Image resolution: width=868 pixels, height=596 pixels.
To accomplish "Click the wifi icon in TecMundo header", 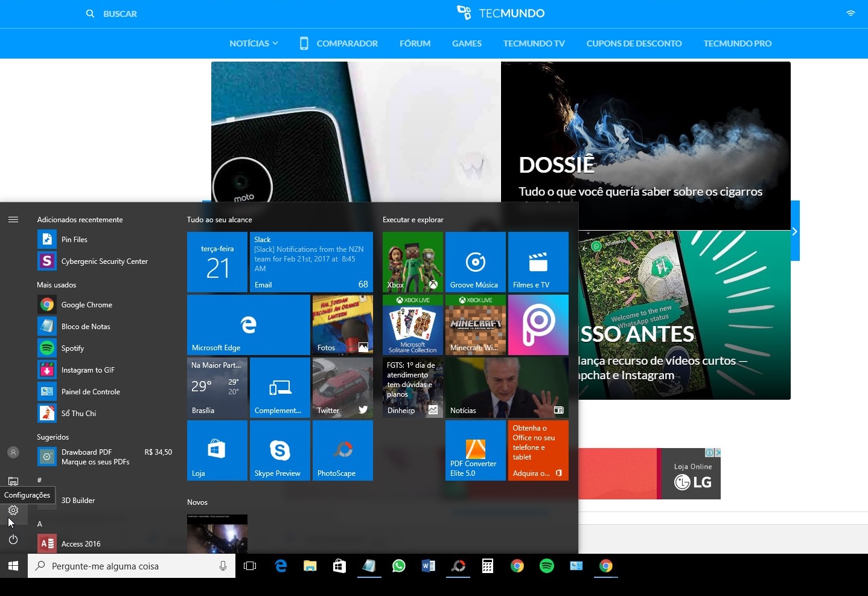I will 850,13.
